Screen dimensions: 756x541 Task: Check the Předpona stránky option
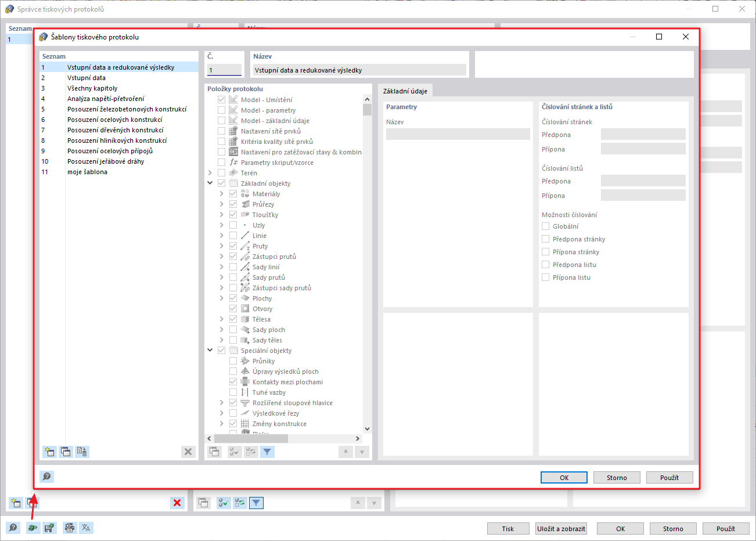[545, 239]
